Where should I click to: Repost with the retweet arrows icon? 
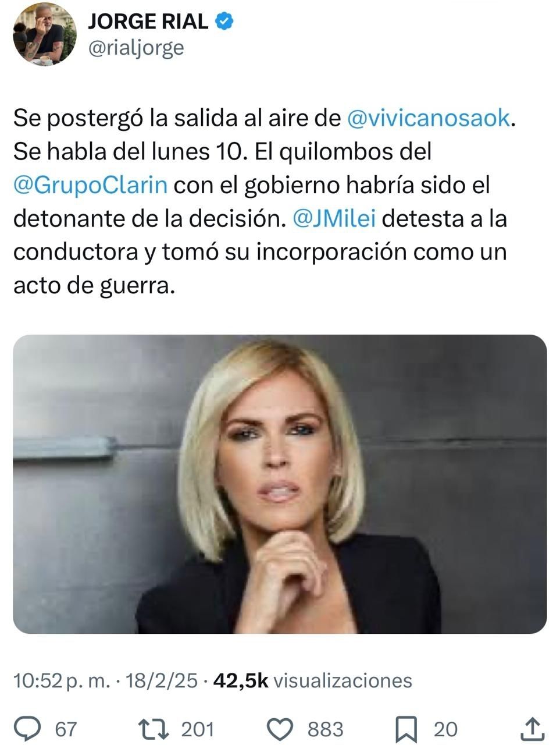point(154,729)
